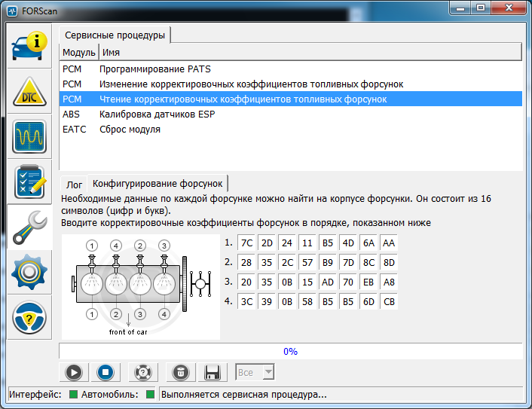Select EATC row 'Сброс модуля'
532x409 pixels.
291,130
